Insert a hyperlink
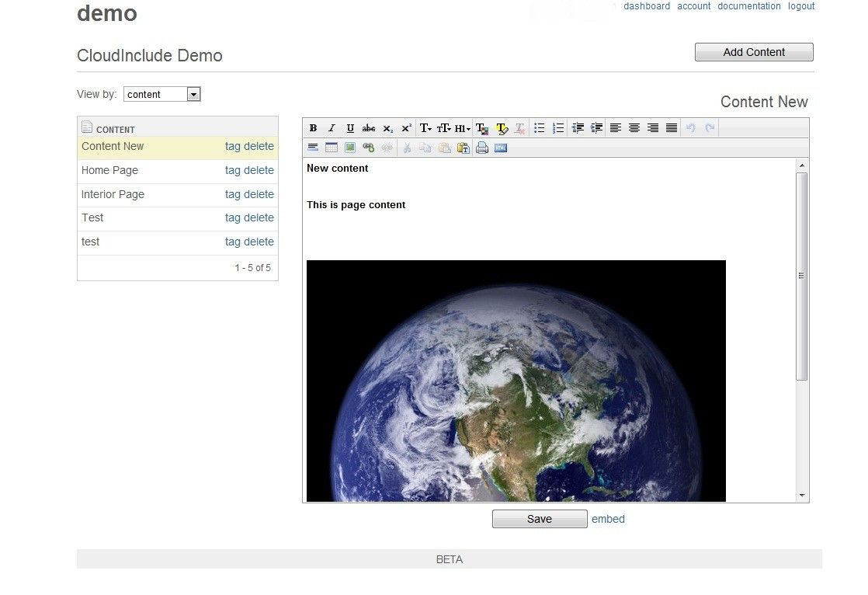The image size is (868, 595). point(369,148)
